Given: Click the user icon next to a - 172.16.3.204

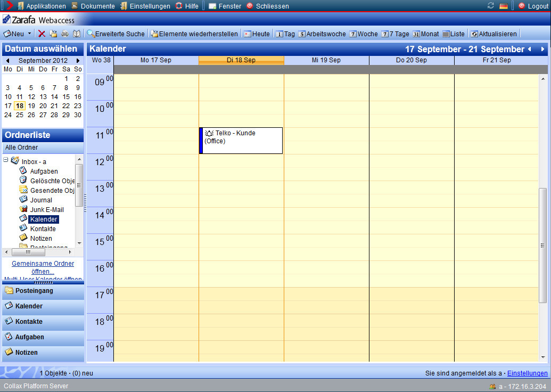Looking at the screenshot, I should click(x=492, y=386).
